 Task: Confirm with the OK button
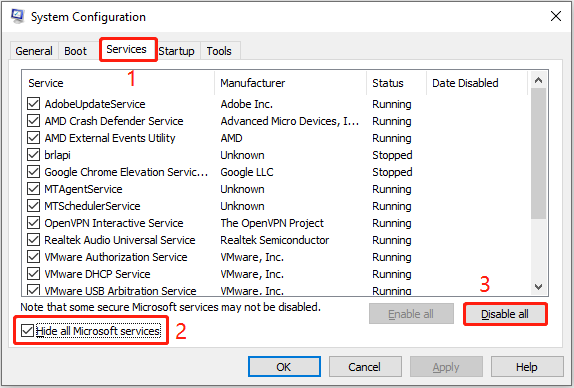point(284,367)
